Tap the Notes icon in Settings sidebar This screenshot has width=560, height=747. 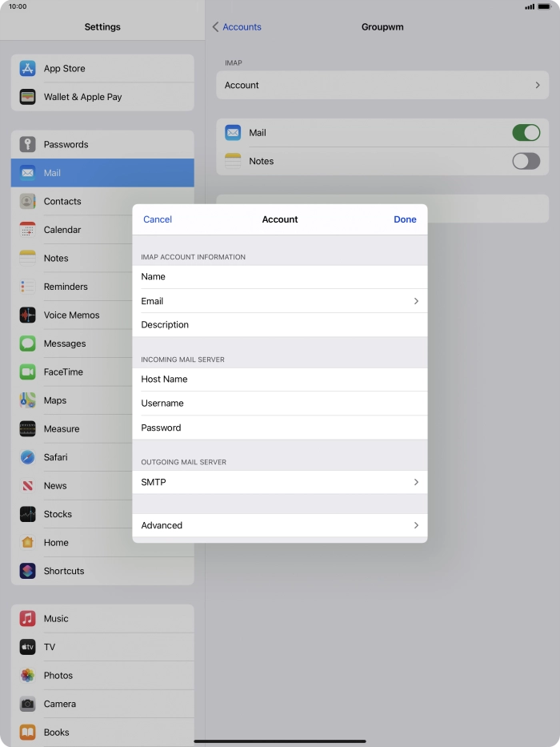click(28, 259)
